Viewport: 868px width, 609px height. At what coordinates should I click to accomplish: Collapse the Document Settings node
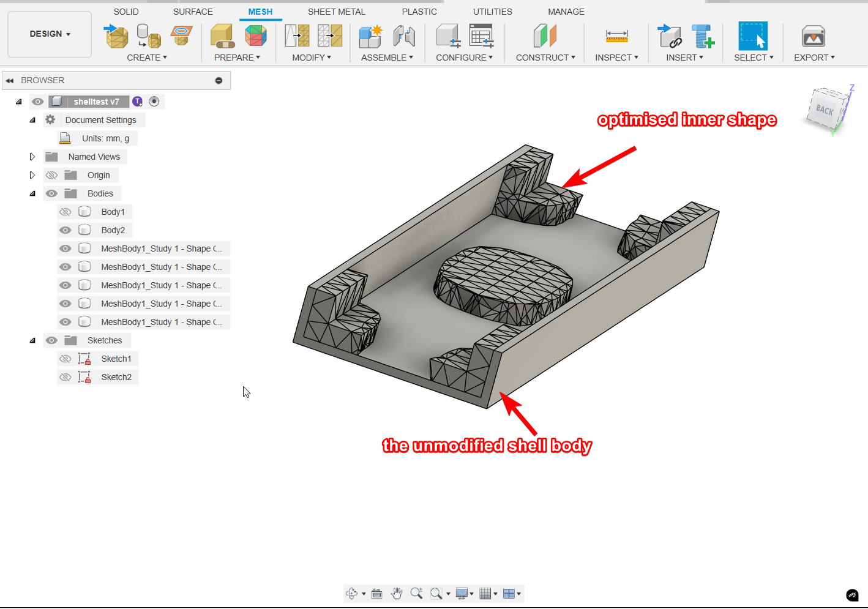pos(32,120)
